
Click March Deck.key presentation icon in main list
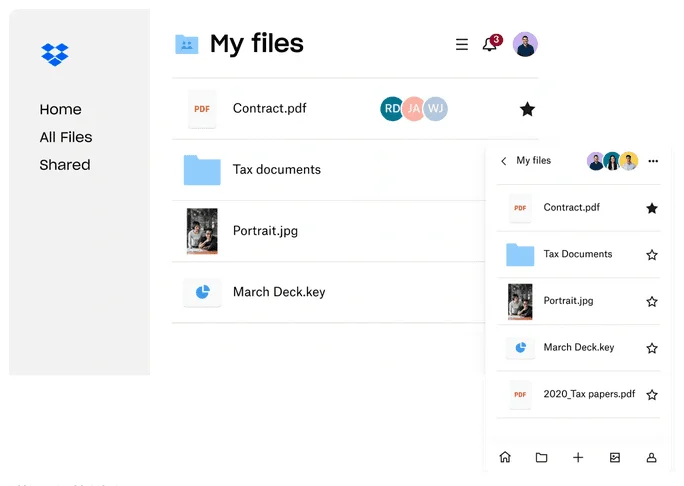click(202, 292)
